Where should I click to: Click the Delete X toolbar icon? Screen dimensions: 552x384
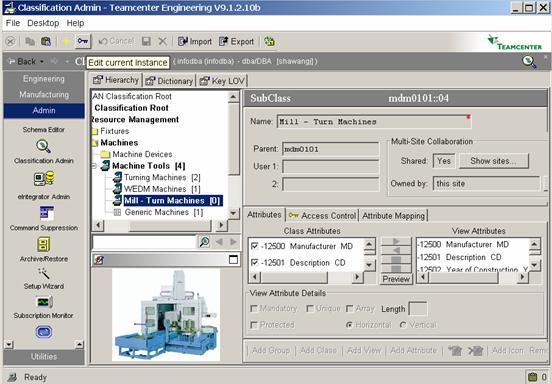[x=162, y=42]
